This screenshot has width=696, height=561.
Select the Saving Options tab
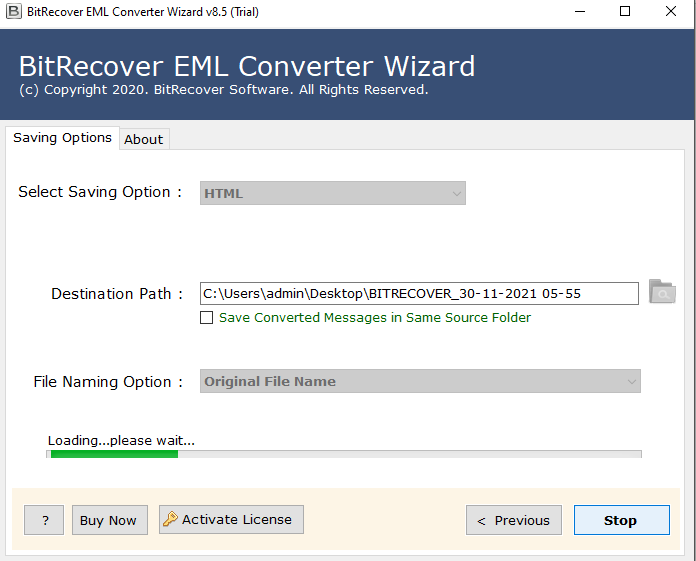click(62, 138)
